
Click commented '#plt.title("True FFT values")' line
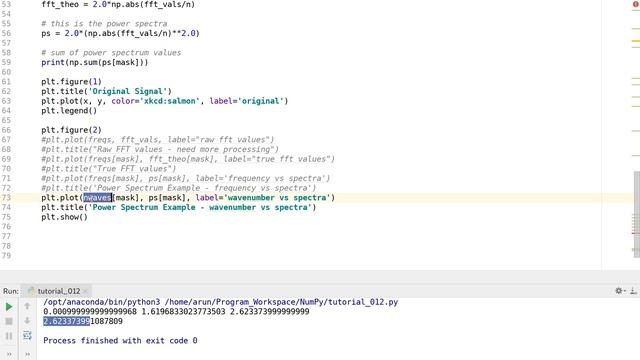(109, 169)
